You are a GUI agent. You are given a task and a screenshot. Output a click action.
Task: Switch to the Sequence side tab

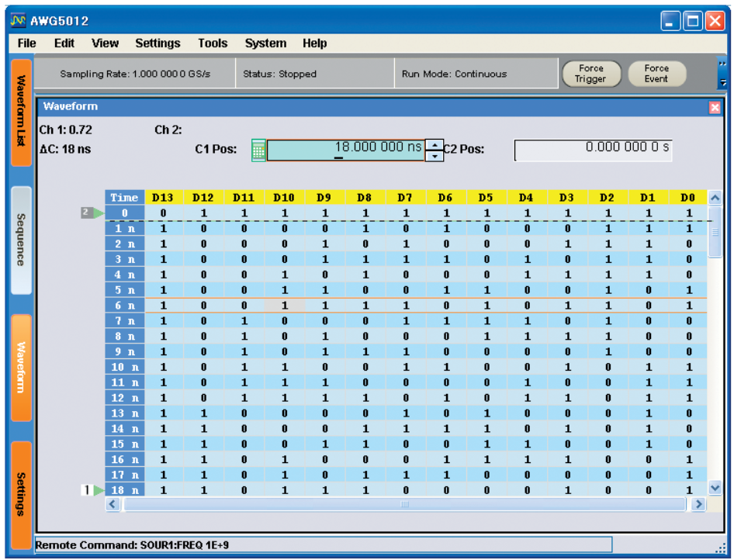22,240
